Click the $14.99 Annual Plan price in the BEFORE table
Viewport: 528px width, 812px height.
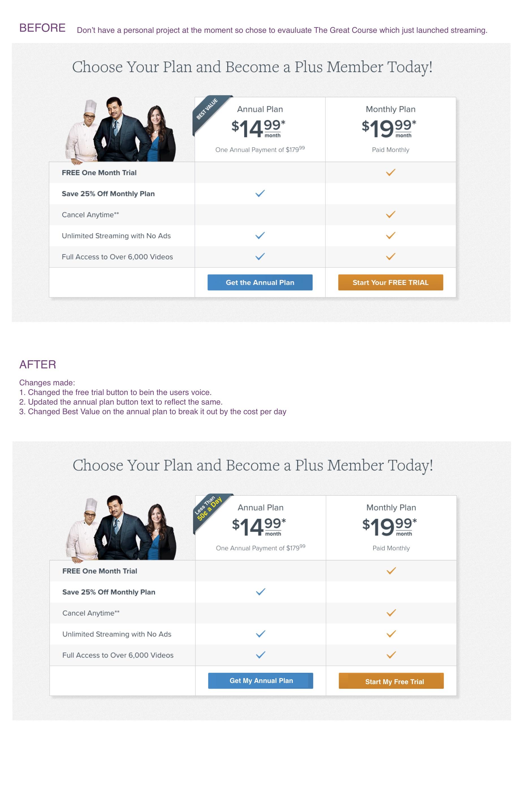click(x=258, y=128)
